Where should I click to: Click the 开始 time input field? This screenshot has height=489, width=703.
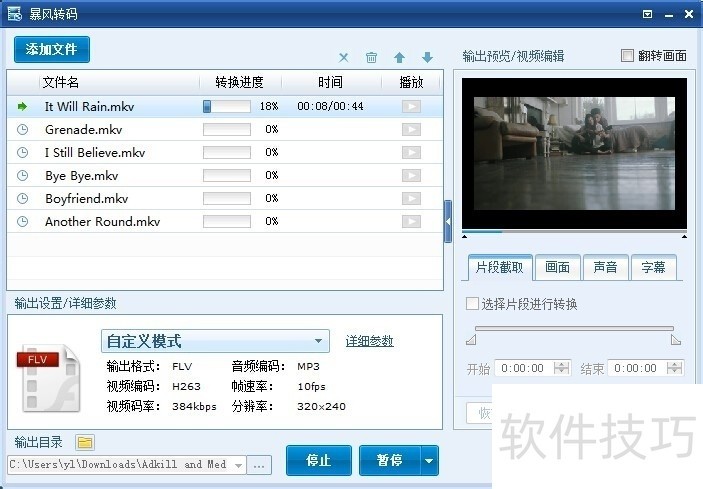pos(524,368)
